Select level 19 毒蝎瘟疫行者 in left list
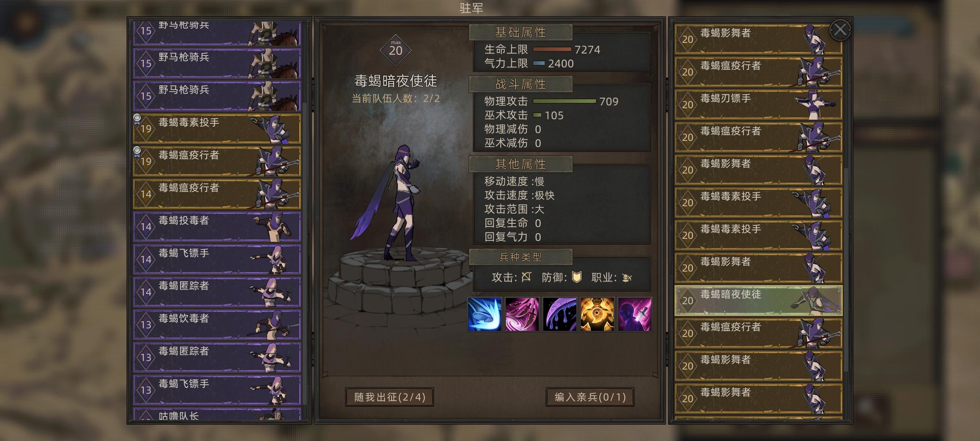 pyautogui.click(x=217, y=161)
